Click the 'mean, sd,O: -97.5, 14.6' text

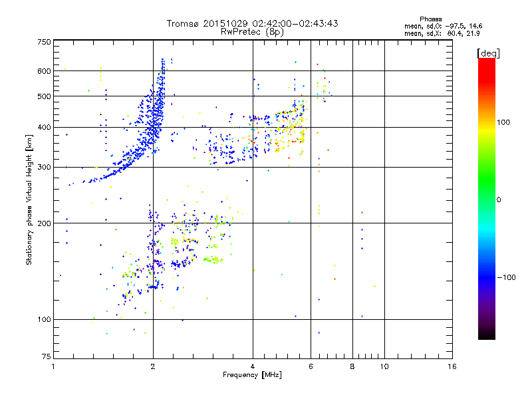pyautogui.click(x=443, y=26)
